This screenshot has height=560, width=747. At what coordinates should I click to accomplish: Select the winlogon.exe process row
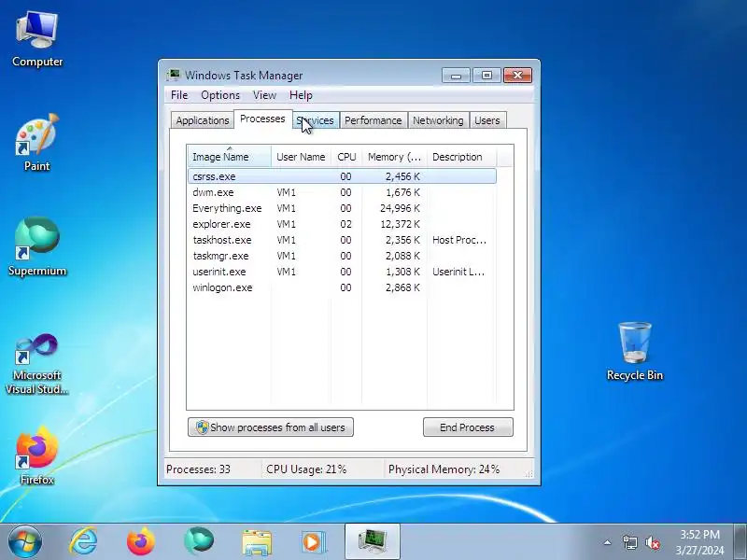pyautogui.click(x=342, y=287)
